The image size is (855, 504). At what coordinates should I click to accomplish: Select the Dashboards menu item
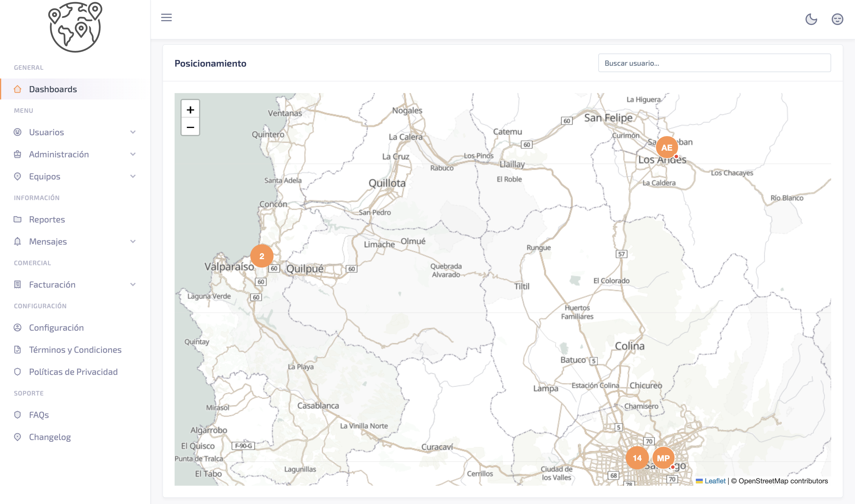tap(53, 89)
